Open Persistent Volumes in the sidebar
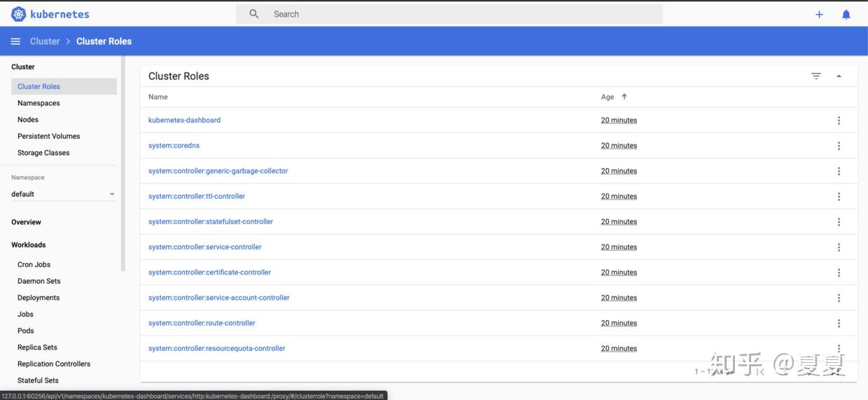Image resolution: width=868 pixels, height=400 pixels. (49, 136)
